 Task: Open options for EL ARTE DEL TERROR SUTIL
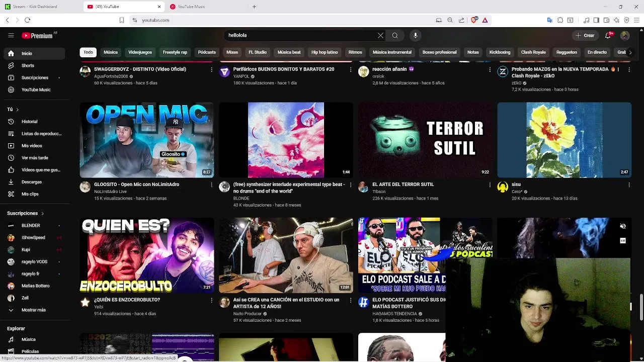(x=490, y=185)
